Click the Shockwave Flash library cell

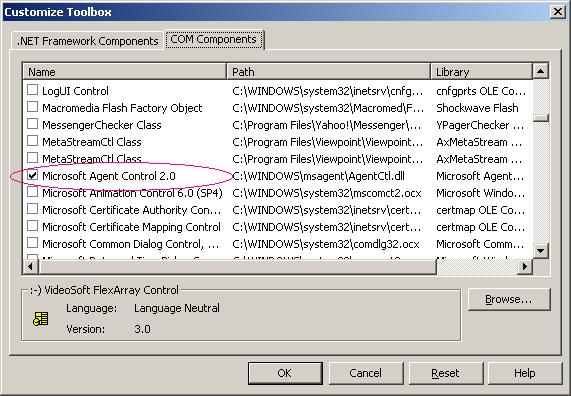point(477,108)
